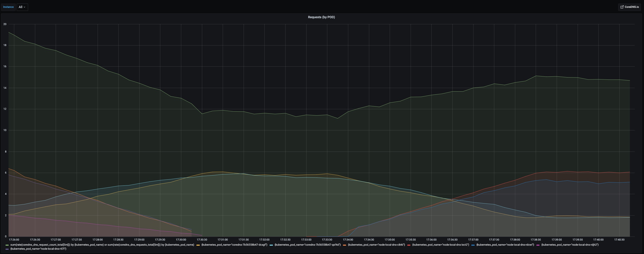644x254 pixels.
Task: Click the 17:40:30 time axis label
Action: [x=619, y=240]
